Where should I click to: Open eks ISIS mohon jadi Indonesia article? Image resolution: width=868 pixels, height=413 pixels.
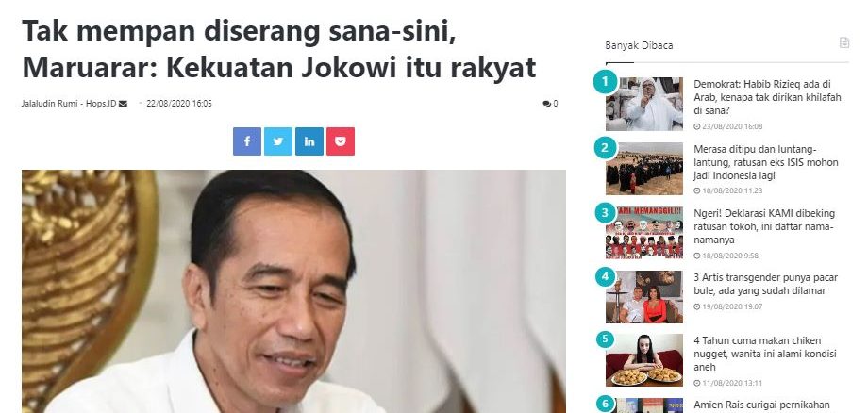(766, 162)
